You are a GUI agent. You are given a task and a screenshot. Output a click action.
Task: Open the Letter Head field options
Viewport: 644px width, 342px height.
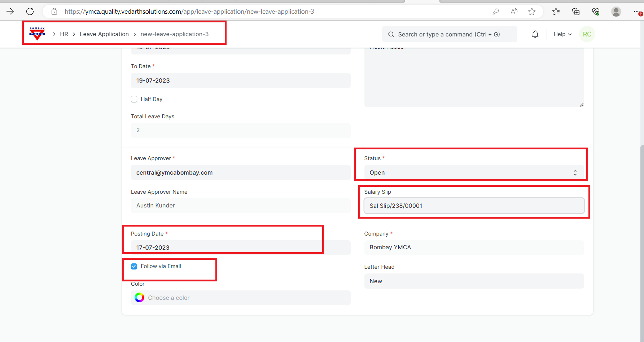[x=474, y=281]
